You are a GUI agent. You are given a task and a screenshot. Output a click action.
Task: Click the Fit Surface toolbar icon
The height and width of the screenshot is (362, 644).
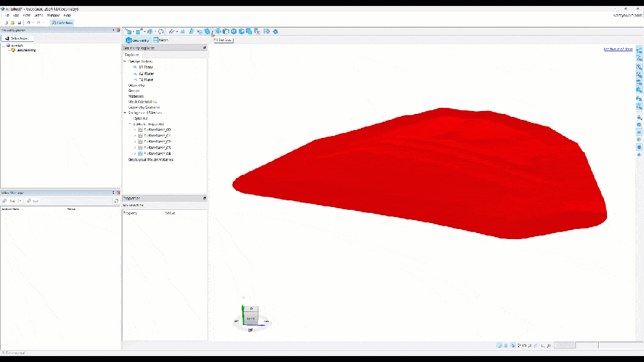tap(208, 31)
